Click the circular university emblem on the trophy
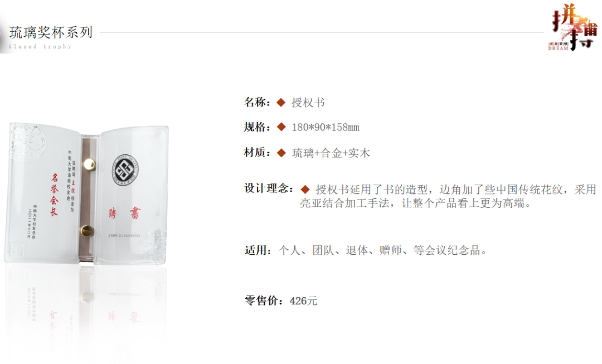Viewport: 602px width, 364px height. coord(125,169)
